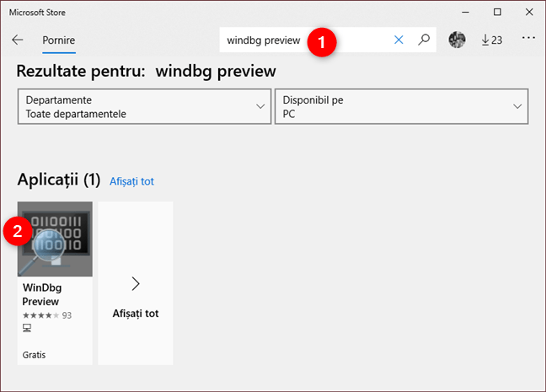Run search with the magnifier icon
Image resolution: width=546 pixels, height=392 pixels.
(x=424, y=40)
